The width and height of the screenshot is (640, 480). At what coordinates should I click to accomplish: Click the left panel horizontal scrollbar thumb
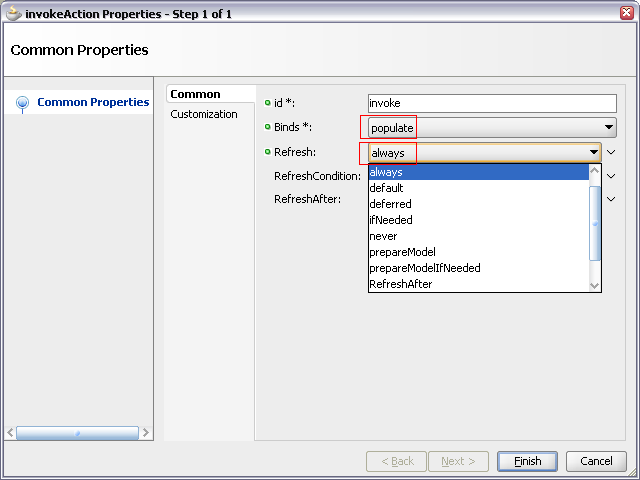point(76,433)
